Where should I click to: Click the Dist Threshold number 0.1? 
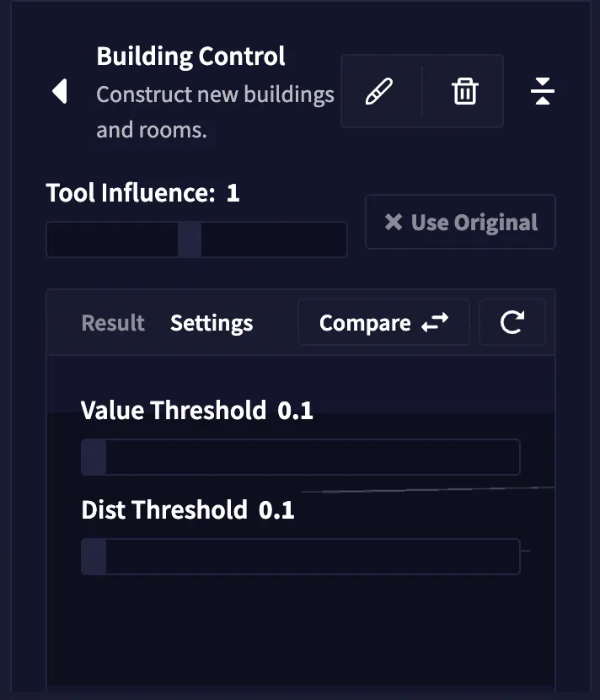coord(276,510)
